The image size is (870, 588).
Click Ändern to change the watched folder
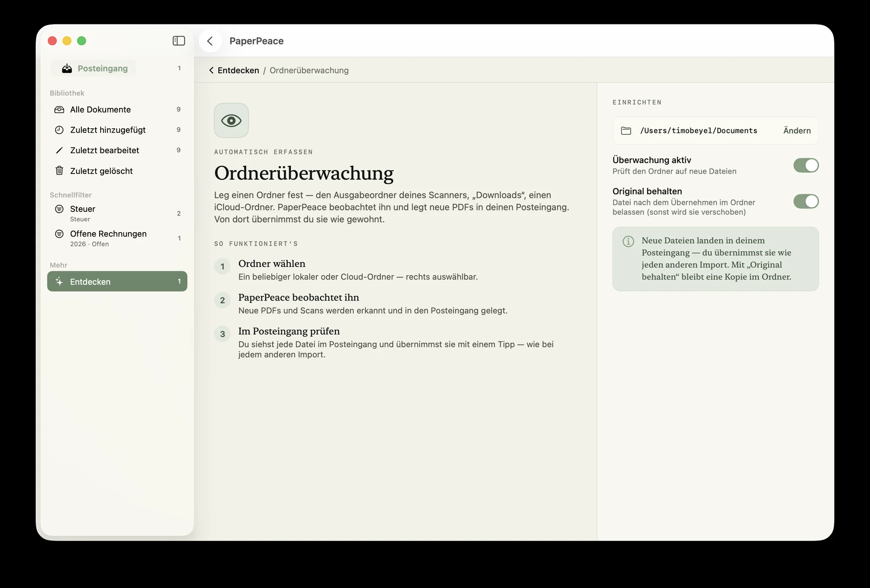[797, 130]
